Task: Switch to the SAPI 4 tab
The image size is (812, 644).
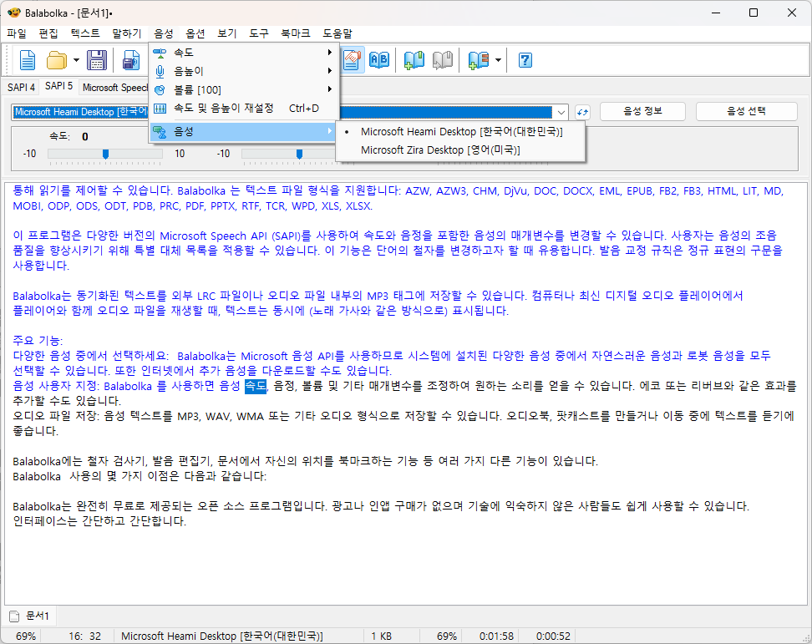Action: 21,88
